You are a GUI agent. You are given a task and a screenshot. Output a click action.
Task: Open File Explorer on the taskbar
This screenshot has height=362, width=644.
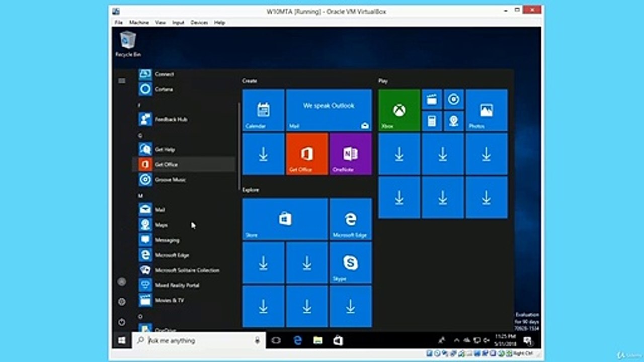click(x=317, y=340)
